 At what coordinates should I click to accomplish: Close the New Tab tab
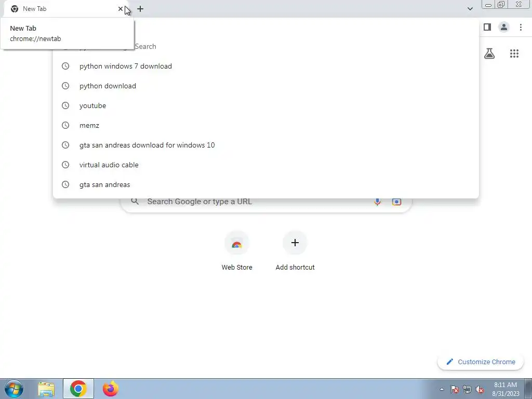[121, 9]
